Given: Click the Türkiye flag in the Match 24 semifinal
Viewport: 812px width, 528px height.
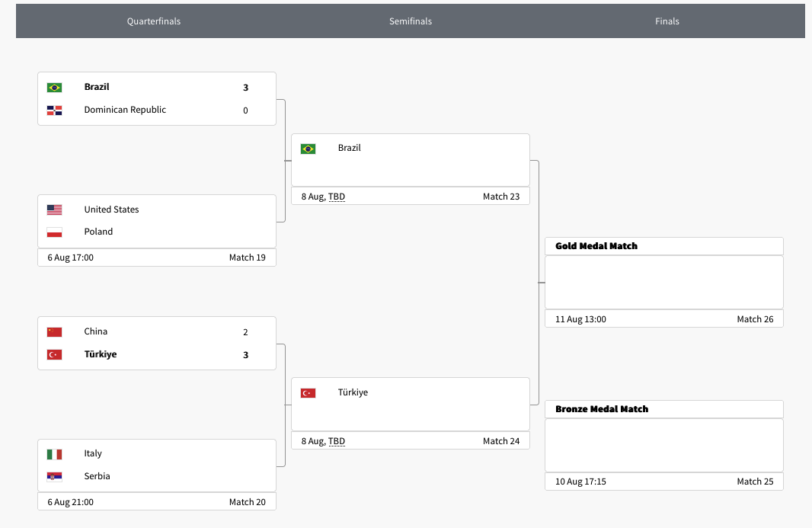Looking at the screenshot, I should click(308, 393).
